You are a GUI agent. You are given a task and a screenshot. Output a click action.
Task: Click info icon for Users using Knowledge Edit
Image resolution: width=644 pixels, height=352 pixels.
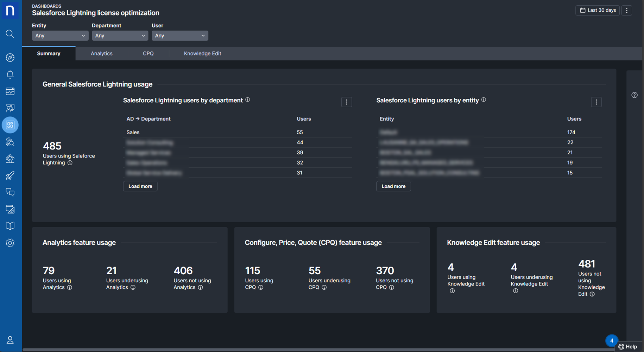tap(452, 291)
